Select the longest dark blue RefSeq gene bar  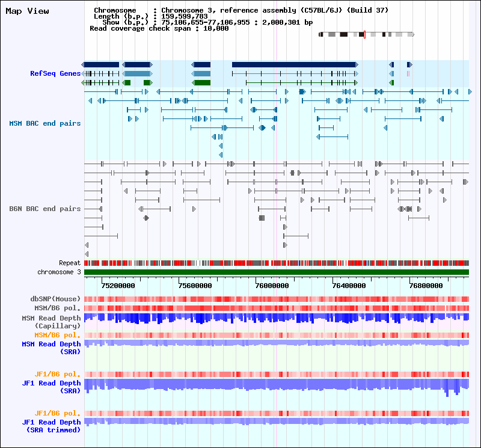click(x=295, y=65)
